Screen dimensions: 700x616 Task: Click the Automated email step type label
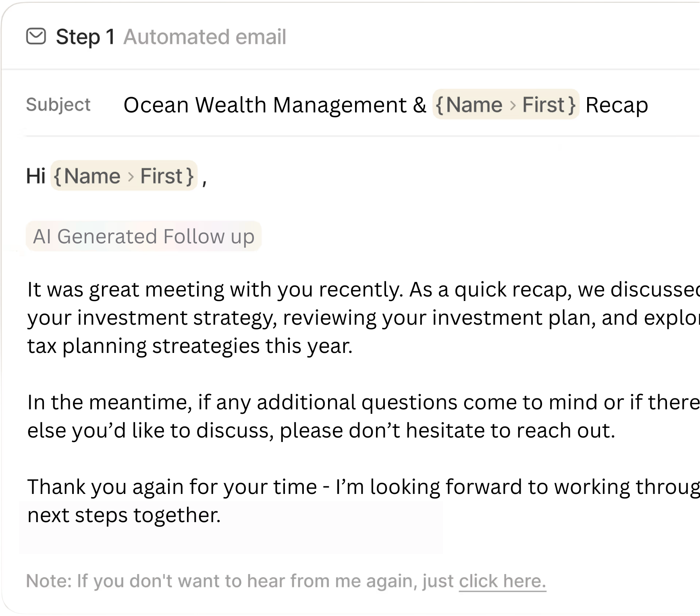pos(205,37)
